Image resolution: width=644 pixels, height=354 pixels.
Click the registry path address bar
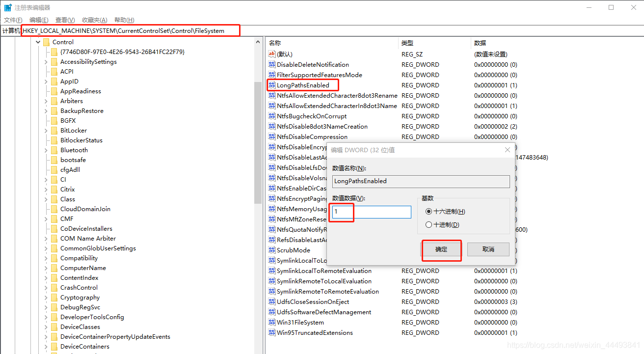pyautogui.click(x=322, y=30)
